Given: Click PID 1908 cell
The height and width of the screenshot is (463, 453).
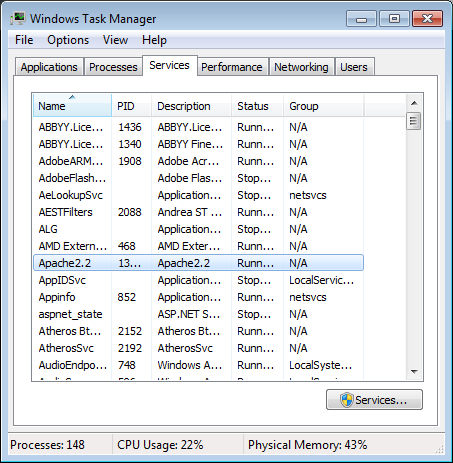Looking at the screenshot, I should (x=130, y=161).
